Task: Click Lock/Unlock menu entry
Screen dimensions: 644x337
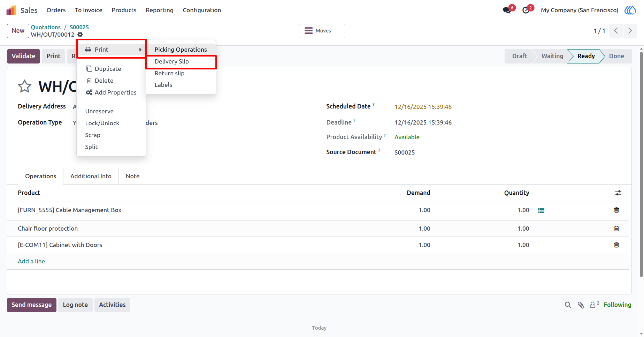Action: coord(111,123)
